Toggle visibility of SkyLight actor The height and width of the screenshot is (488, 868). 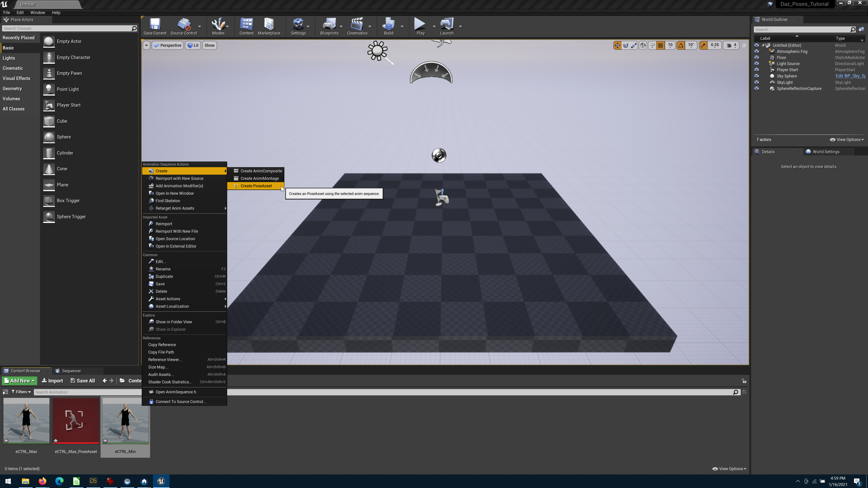[x=757, y=82]
